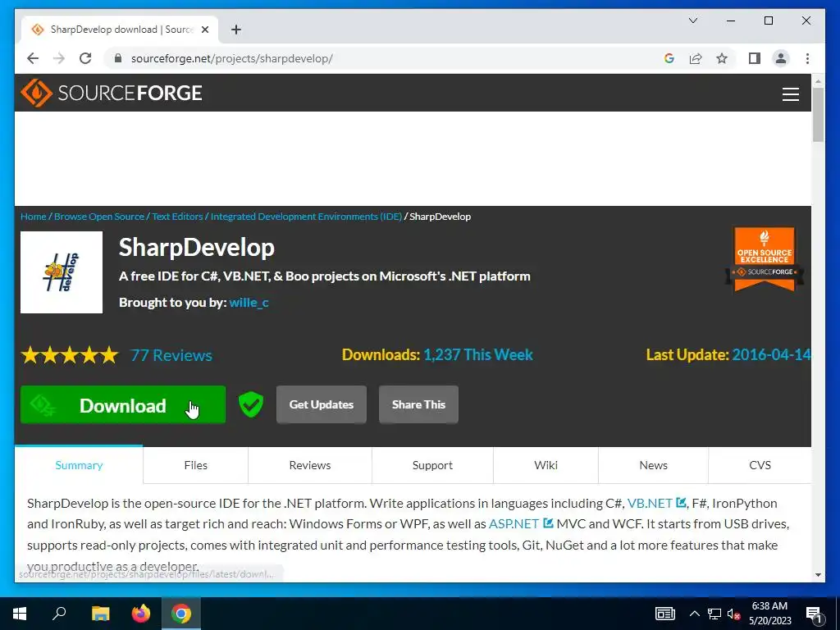Screen dimensions: 840x630
Task: Click the Open Source Excellence badge
Action: pyautogui.click(x=765, y=259)
